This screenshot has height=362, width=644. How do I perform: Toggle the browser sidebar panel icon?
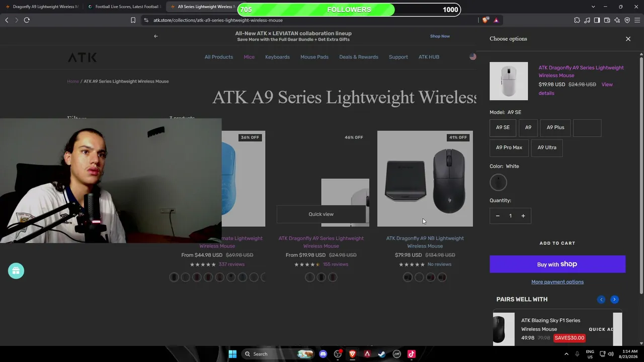(x=597, y=20)
